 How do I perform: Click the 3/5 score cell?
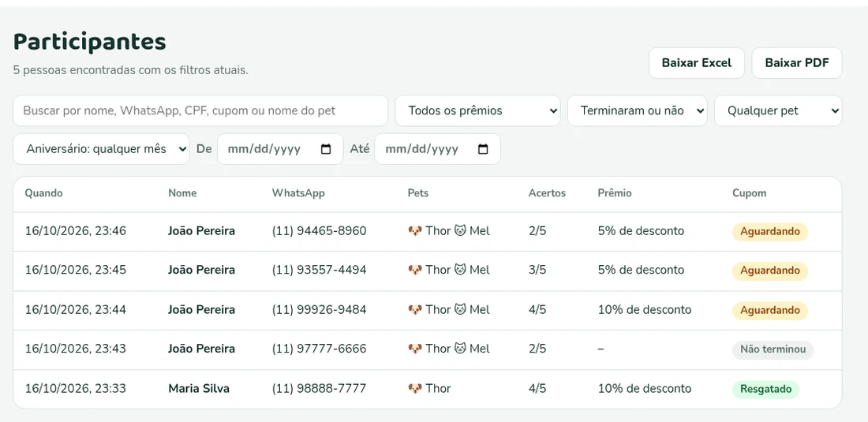tap(537, 270)
